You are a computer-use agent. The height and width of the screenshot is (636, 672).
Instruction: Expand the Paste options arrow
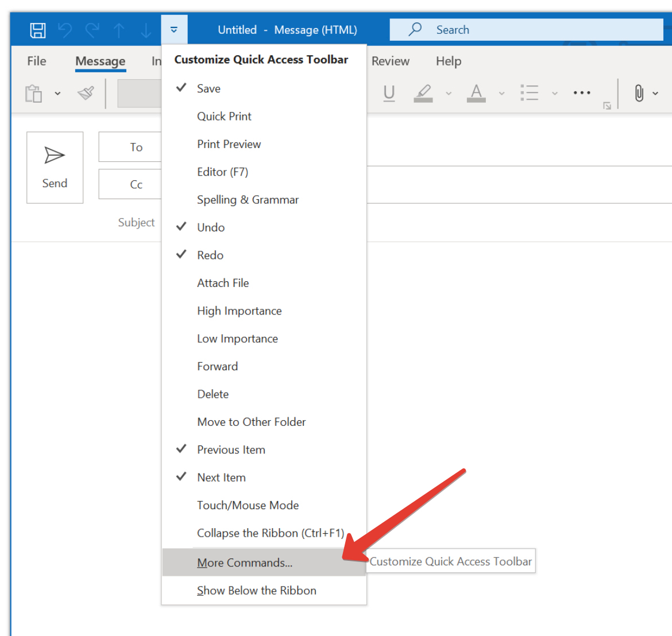pyautogui.click(x=57, y=94)
